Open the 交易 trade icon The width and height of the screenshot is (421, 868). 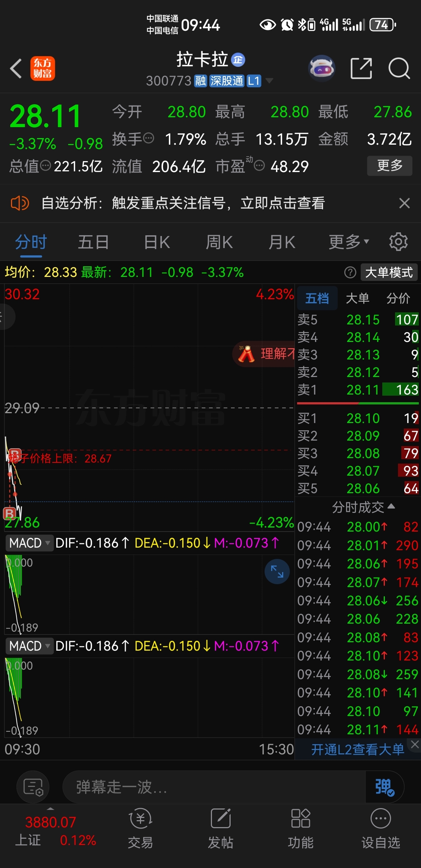[x=140, y=828]
